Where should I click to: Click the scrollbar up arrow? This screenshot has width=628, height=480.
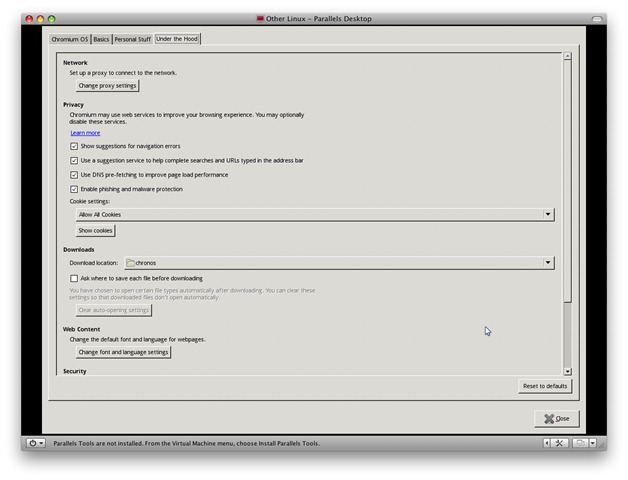pos(568,57)
